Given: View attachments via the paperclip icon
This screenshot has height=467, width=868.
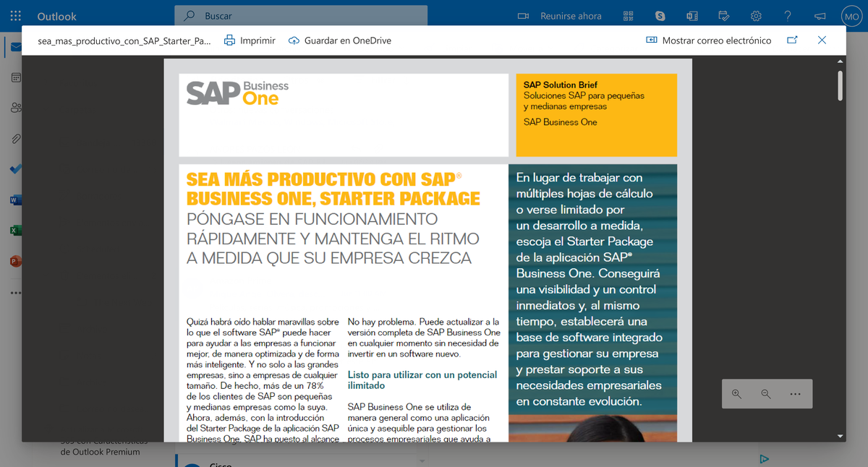Looking at the screenshot, I should 16,138.
